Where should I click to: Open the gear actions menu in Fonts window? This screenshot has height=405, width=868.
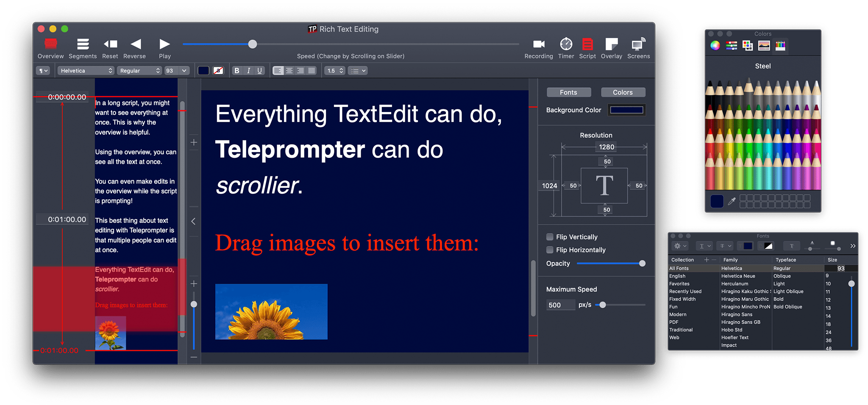click(x=680, y=246)
